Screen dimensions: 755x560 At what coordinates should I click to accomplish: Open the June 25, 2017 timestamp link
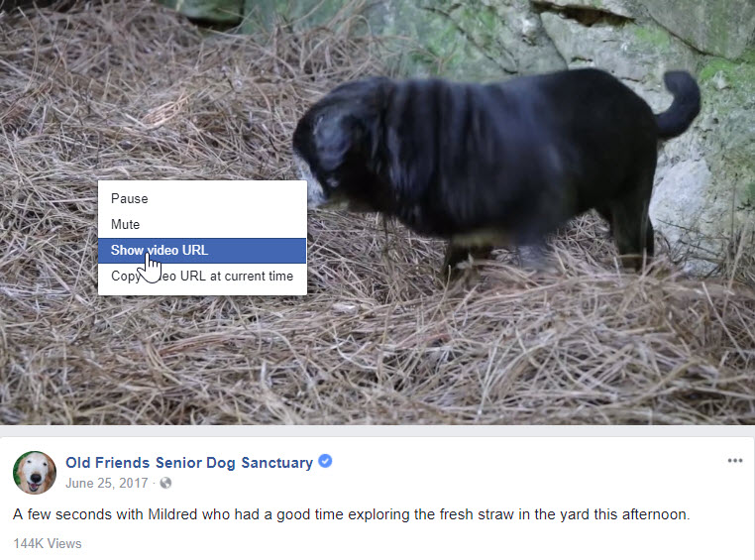coord(106,483)
